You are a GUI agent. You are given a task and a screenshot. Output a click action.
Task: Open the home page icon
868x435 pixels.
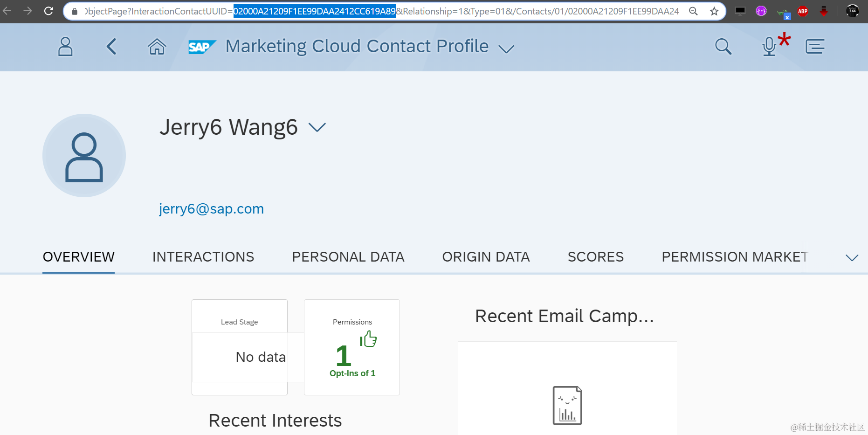click(x=157, y=47)
